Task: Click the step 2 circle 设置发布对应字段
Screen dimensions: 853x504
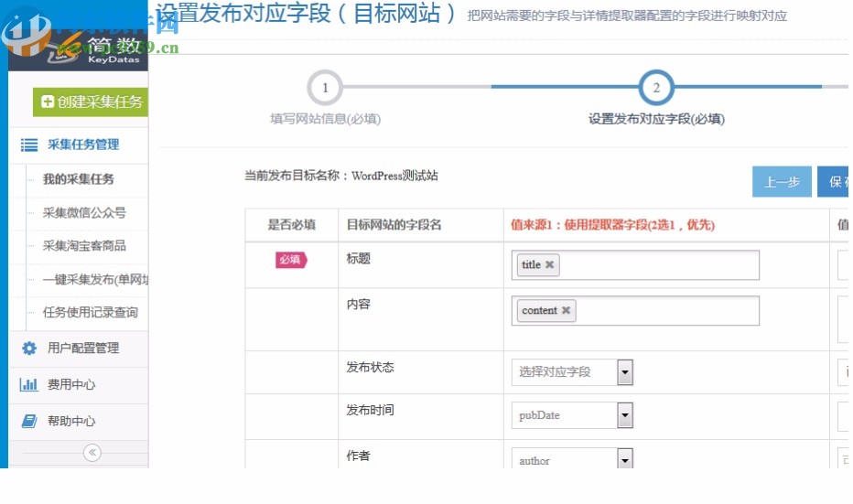Action: 656,88
